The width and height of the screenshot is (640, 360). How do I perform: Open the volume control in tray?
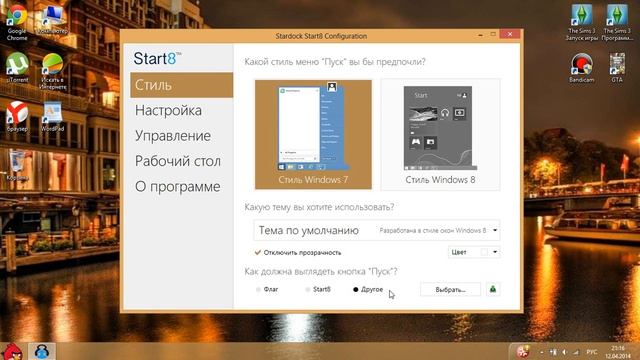click(x=564, y=352)
